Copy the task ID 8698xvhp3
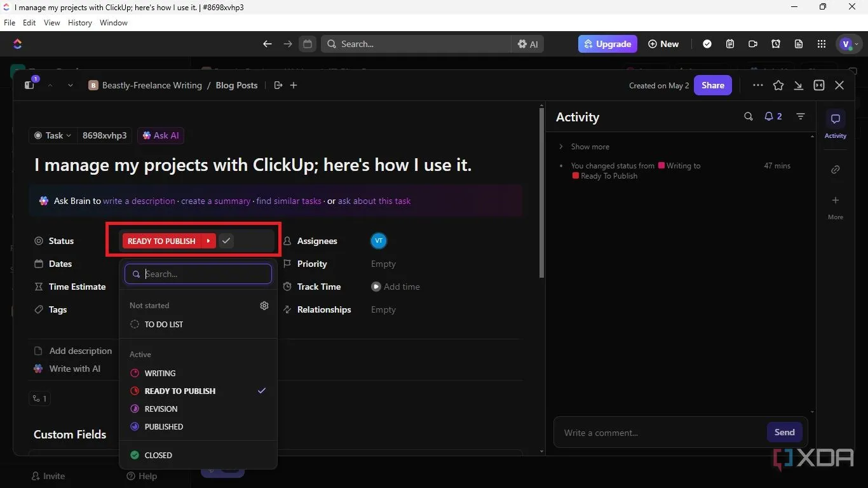Image resolution: width=868 pixels, height=488 pixels. click(104, 135)
